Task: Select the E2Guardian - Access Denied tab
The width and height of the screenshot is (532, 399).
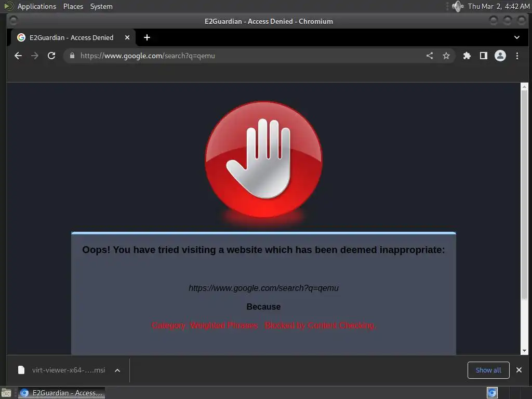Action: point(73,37)
